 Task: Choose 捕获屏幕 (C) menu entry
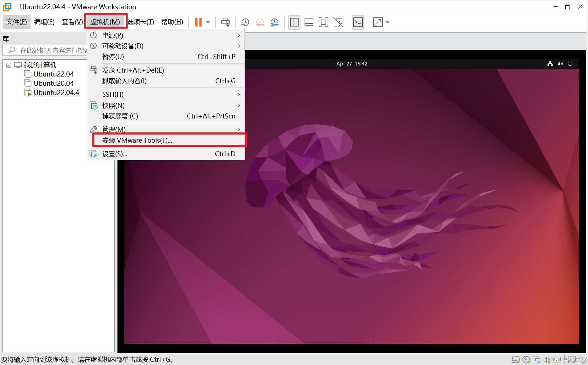coord(166,116)
